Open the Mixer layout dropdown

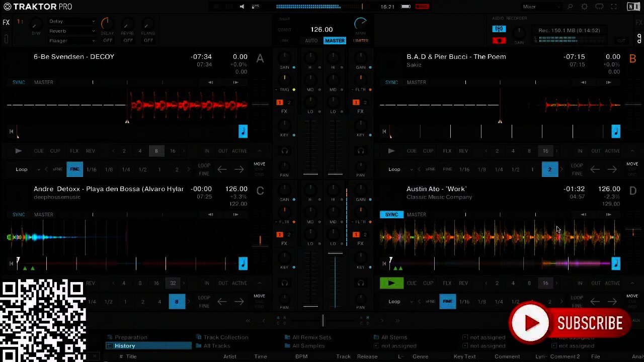click(x=541, y=7)
